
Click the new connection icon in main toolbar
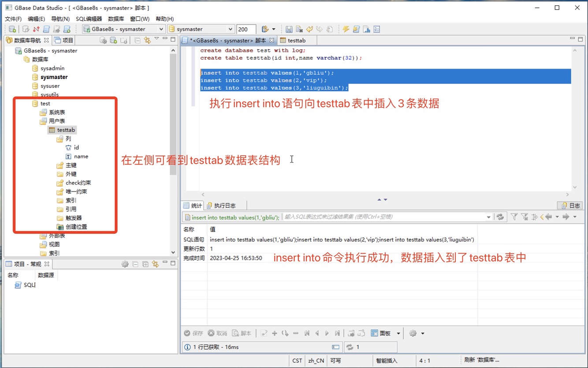coord(12,29)
